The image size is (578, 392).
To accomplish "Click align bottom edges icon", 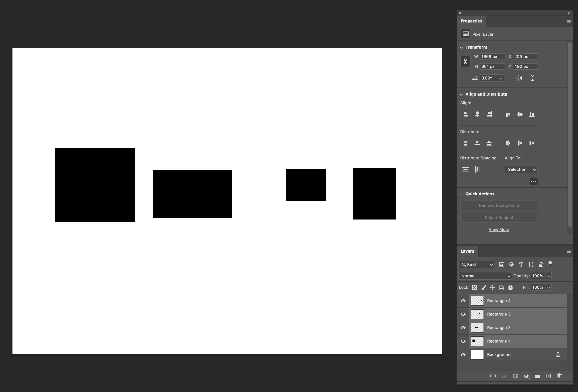I will click(532, 114).
